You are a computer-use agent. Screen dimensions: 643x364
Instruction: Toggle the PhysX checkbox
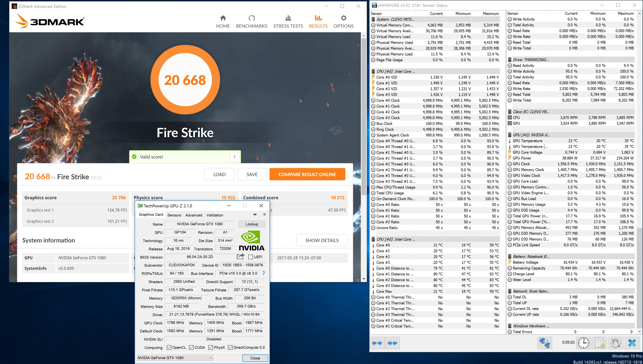tap(211, 348)
